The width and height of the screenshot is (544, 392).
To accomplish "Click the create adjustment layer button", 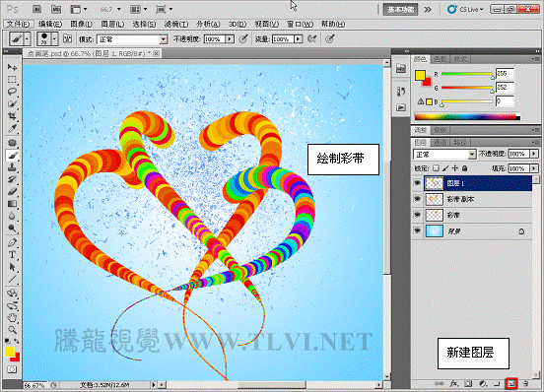I will [x=483, y=384].
